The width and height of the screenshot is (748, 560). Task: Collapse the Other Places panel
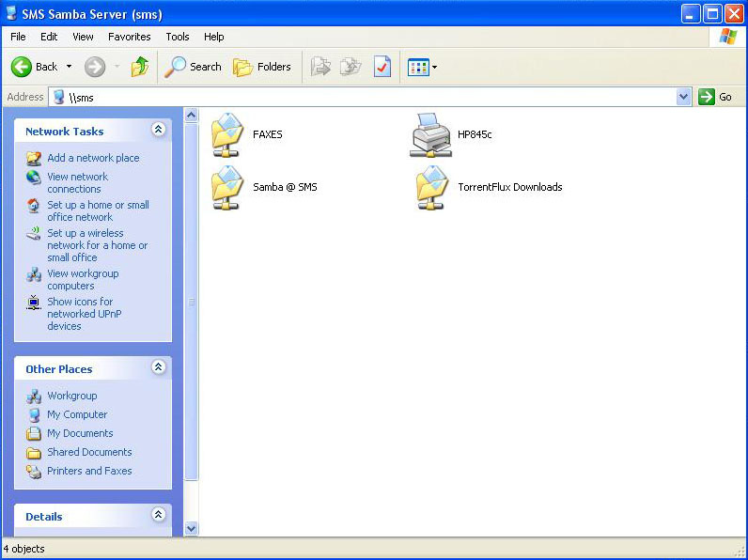pyautogui.click(x=159, y=366)
